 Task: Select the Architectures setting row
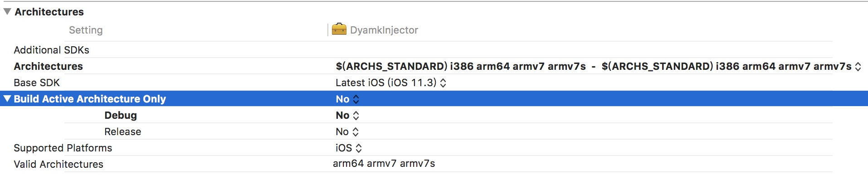click(x=48, y=66)
